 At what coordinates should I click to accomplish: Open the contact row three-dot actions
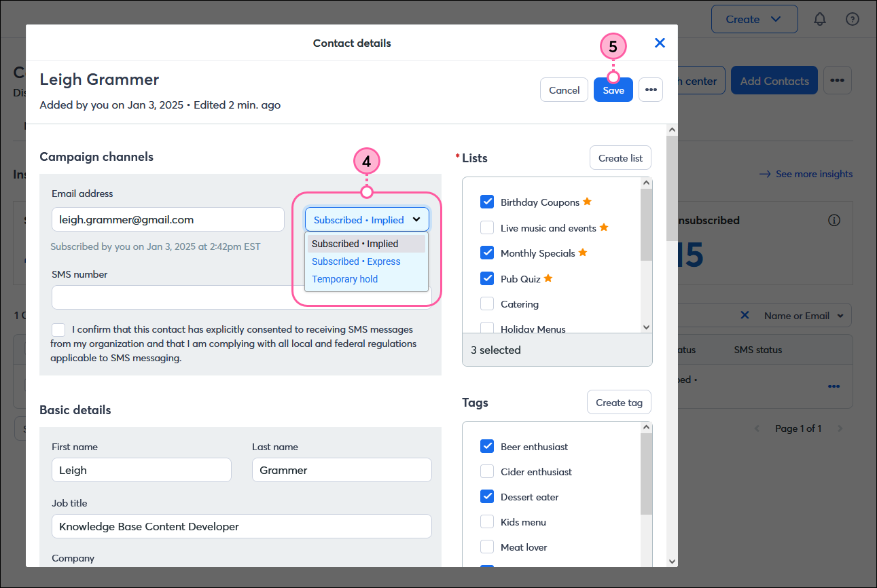click(834, 386)
